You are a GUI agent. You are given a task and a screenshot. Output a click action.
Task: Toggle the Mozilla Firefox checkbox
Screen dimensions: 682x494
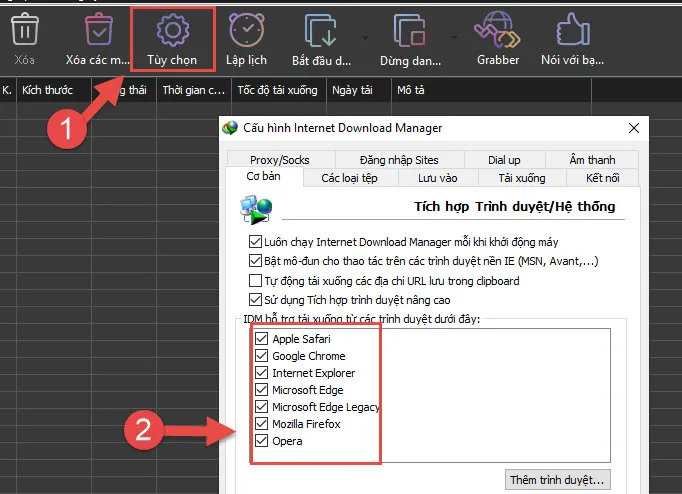263,424
